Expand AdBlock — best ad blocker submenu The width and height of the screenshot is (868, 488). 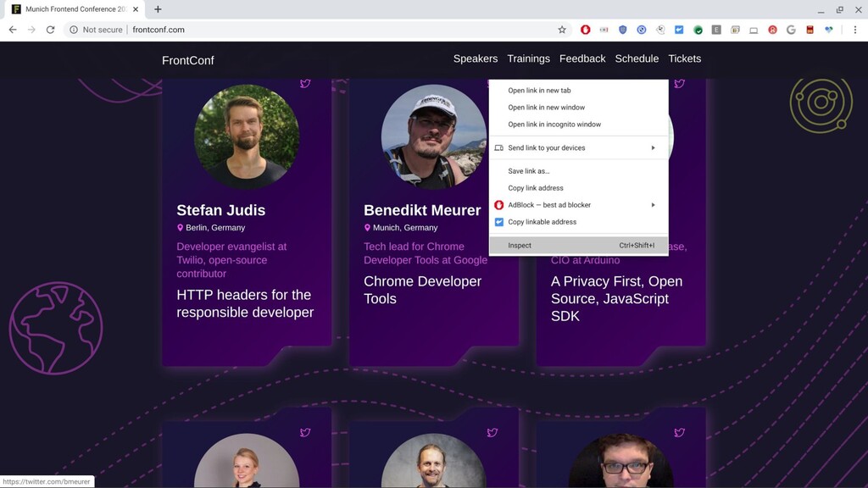click(578, 205)
